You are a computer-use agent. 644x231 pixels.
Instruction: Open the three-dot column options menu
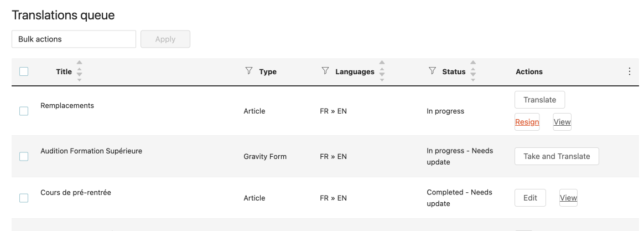coord(629,71)
